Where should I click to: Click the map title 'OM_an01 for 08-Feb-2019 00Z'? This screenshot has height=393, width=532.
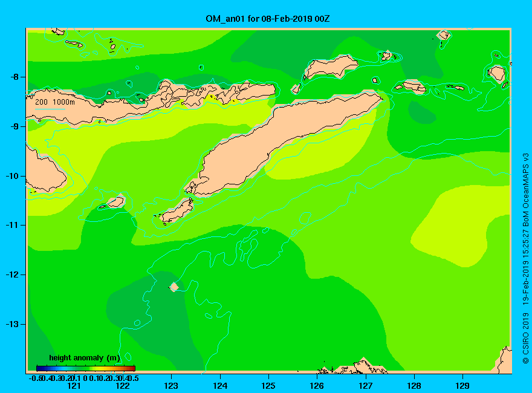click(267, 19)
